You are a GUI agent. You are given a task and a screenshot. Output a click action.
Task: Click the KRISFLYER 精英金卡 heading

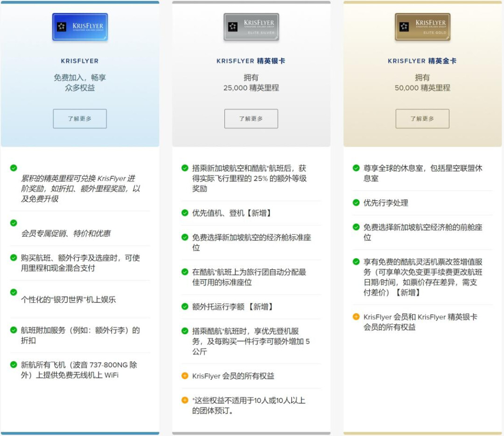pos(422,61)
